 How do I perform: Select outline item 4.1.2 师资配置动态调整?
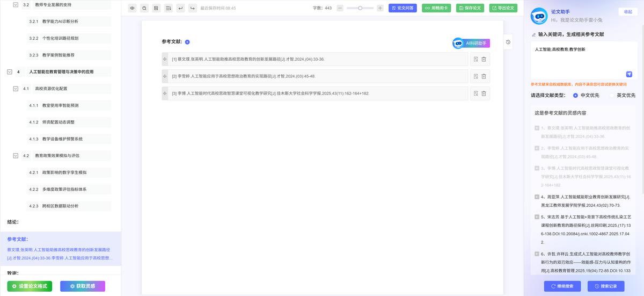68,122
